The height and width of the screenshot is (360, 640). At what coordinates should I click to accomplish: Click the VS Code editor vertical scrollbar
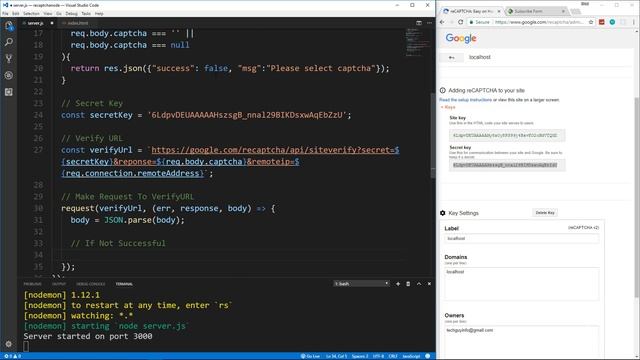433,135
